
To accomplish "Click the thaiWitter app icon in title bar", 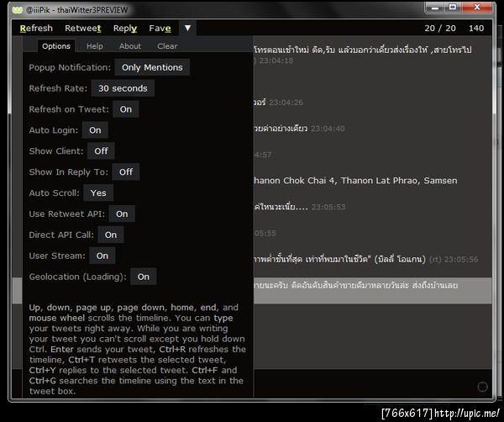I will tap(17, 10).
